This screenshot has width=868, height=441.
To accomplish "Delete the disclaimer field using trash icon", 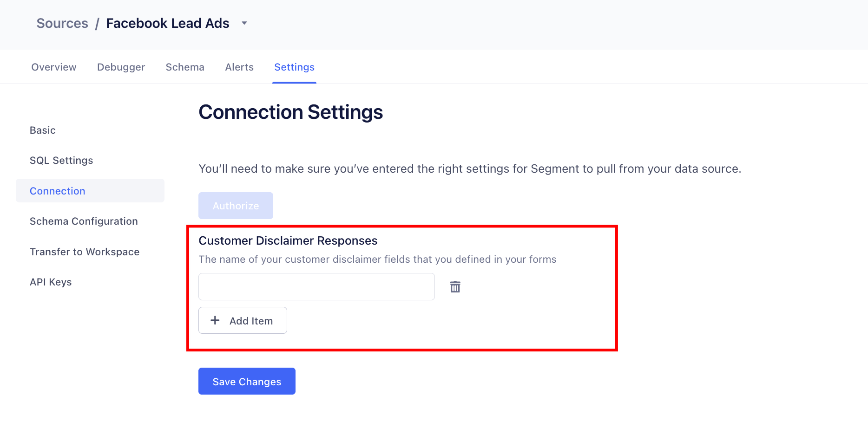I will tap(455, 286).
